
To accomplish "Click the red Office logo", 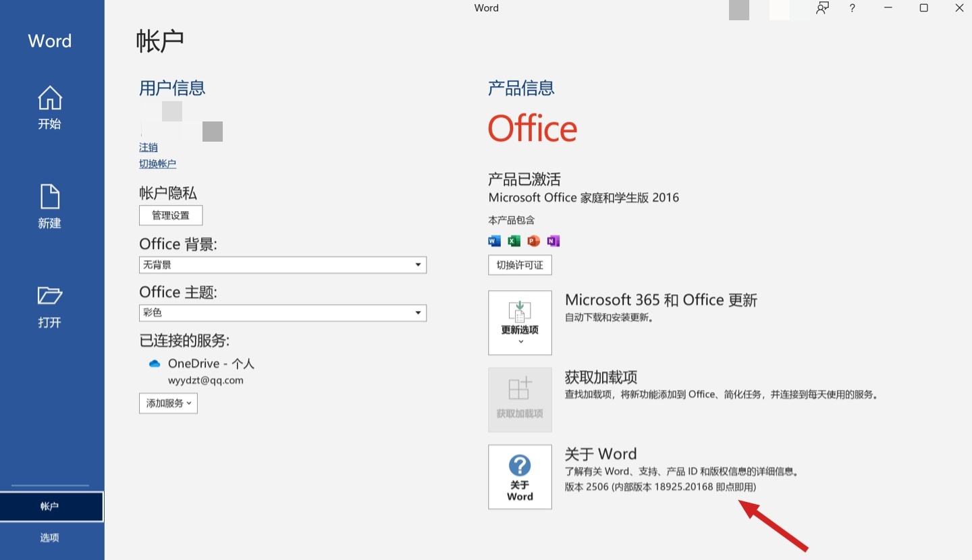I will coord(533,128).
